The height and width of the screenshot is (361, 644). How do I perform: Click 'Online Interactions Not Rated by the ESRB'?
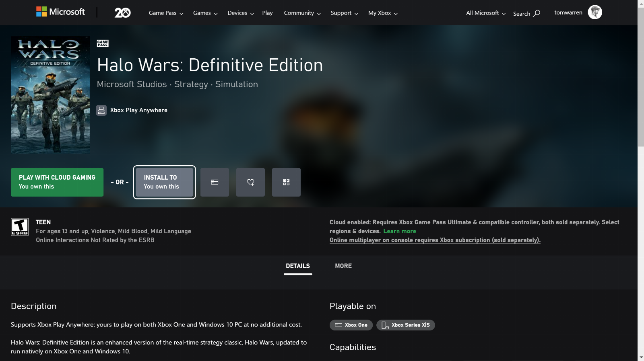click(95, 240)
